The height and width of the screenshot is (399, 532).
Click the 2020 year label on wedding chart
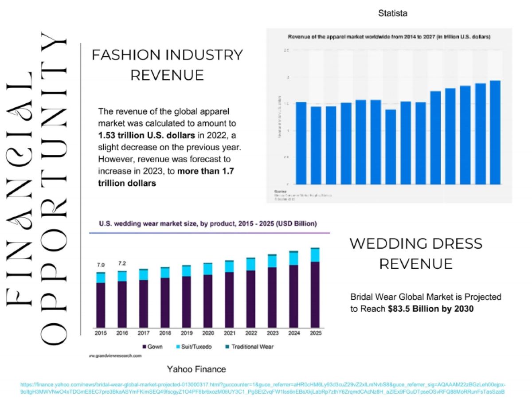[207, 332]
